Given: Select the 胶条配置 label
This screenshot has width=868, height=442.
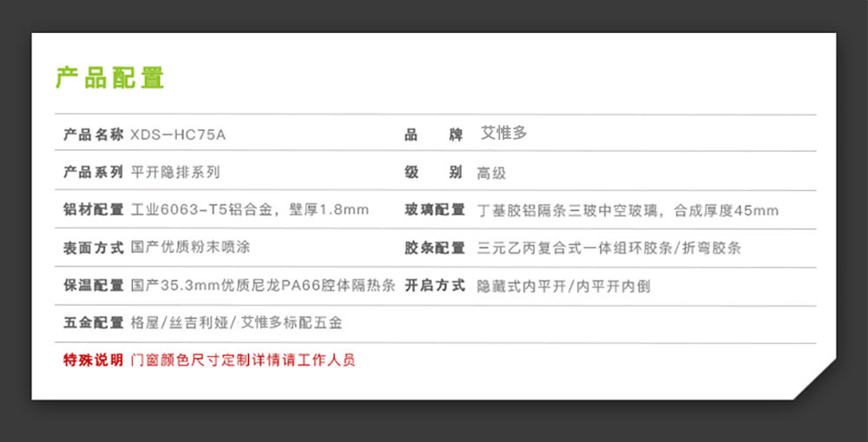Looking at the screenshot, I should (x=435, y=247).
